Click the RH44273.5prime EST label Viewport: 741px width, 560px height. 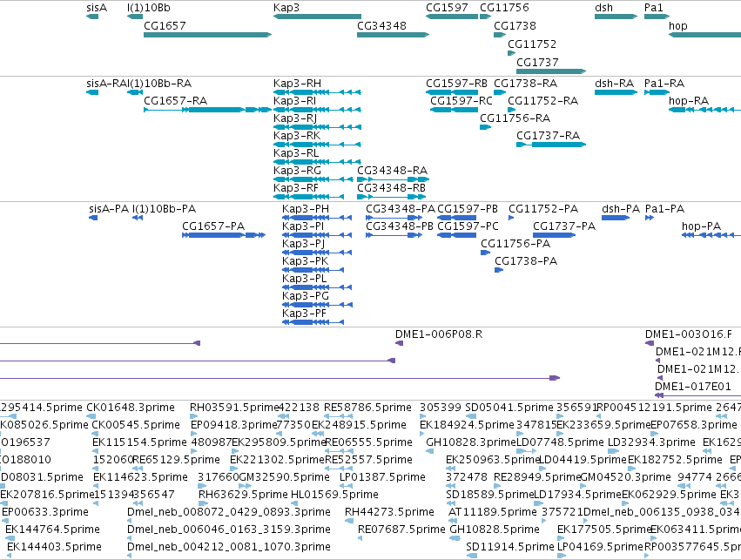389,512
